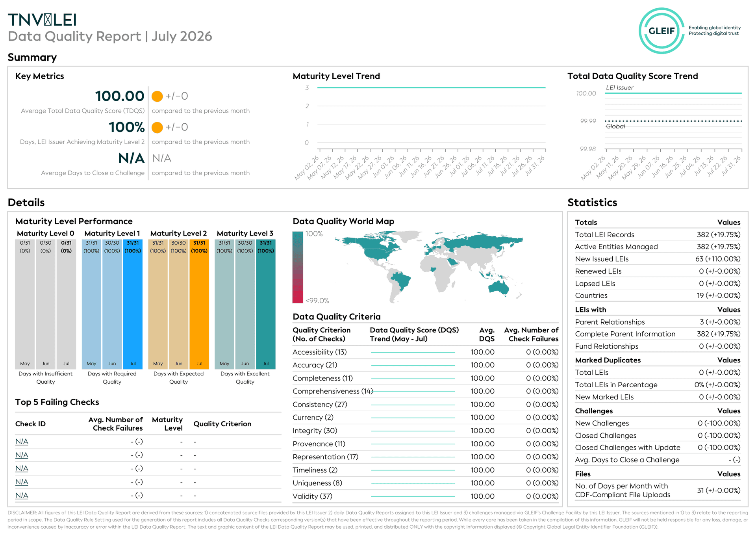The height and width of the screenshot is (535, 756).
Task: Click the "19 (+/-0.00%)" Countries value
Action: coord(719,295)
